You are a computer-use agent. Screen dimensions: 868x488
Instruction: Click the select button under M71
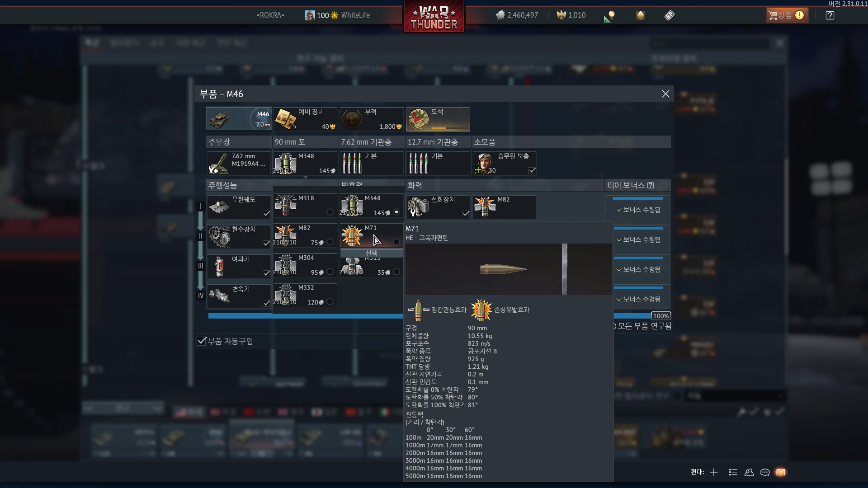click(x=372, y=253)
